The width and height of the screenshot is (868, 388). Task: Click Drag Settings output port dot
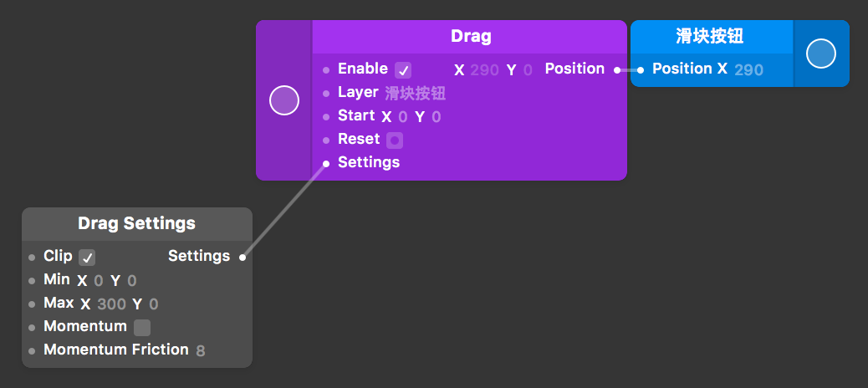(x=243, y=258)
